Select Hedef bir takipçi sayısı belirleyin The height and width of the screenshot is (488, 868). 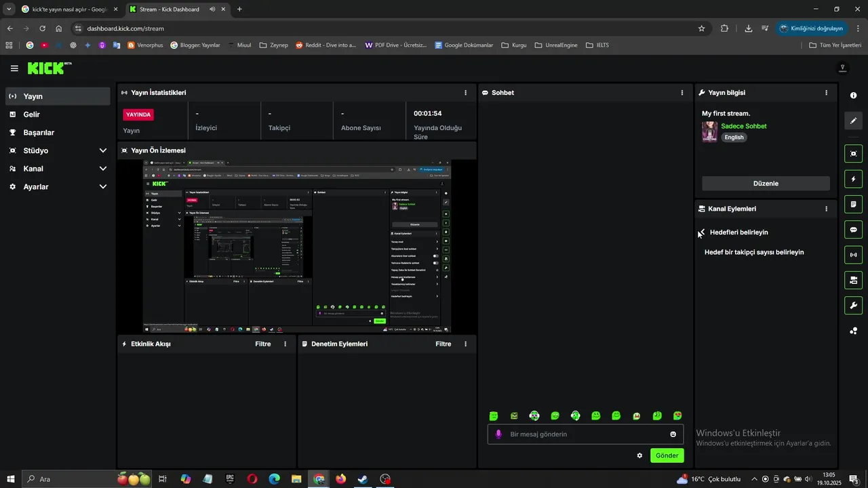click(754, 252)
